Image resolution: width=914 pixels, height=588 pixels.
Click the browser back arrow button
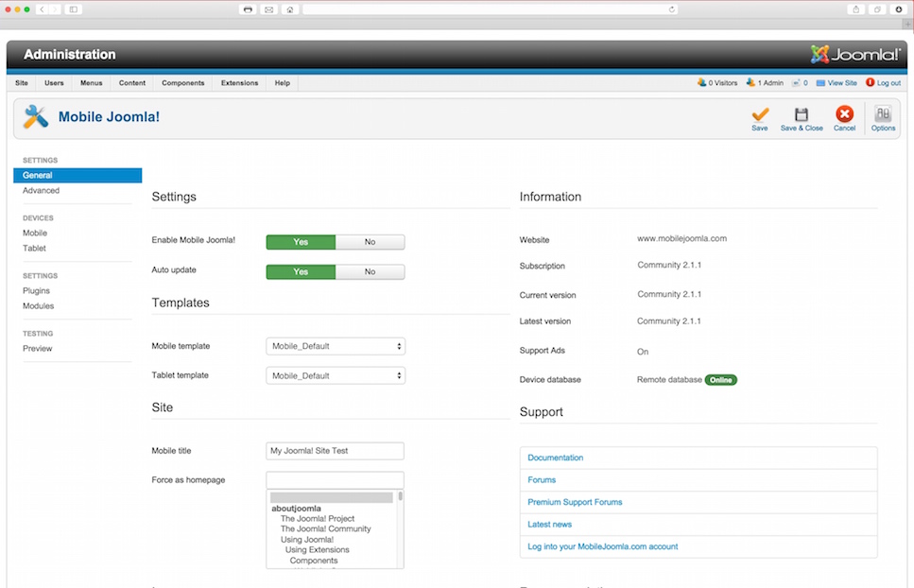click(43, 9)
